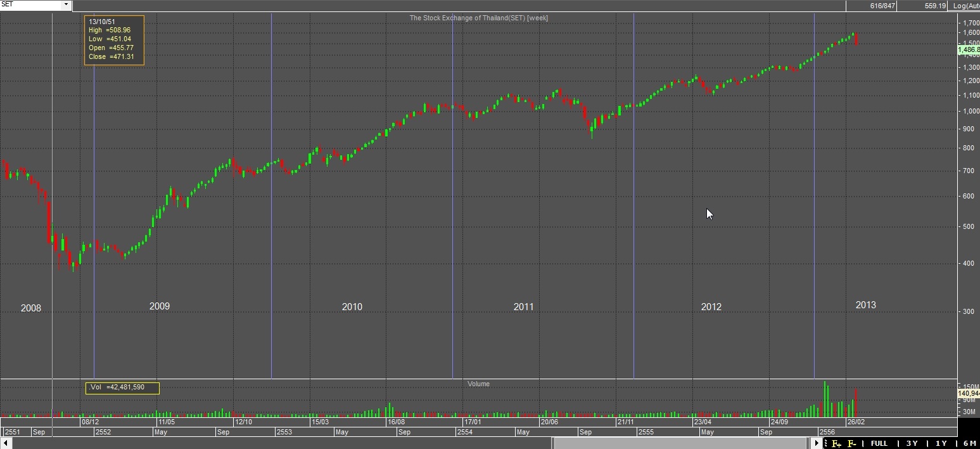Click the 2556 year axis cell
This screenshot has height=449, width=980.
(x=827, y=432)
